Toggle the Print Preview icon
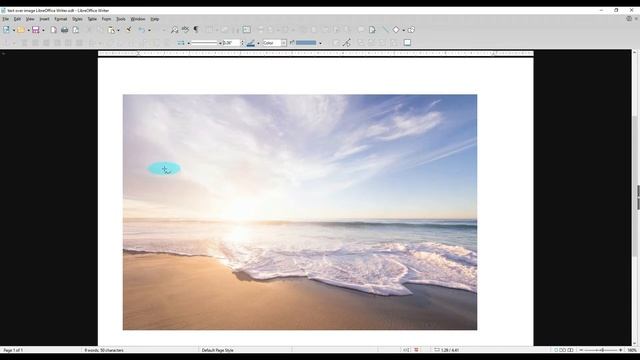Viewport: 640px width, 360px height. click(76, 29)
